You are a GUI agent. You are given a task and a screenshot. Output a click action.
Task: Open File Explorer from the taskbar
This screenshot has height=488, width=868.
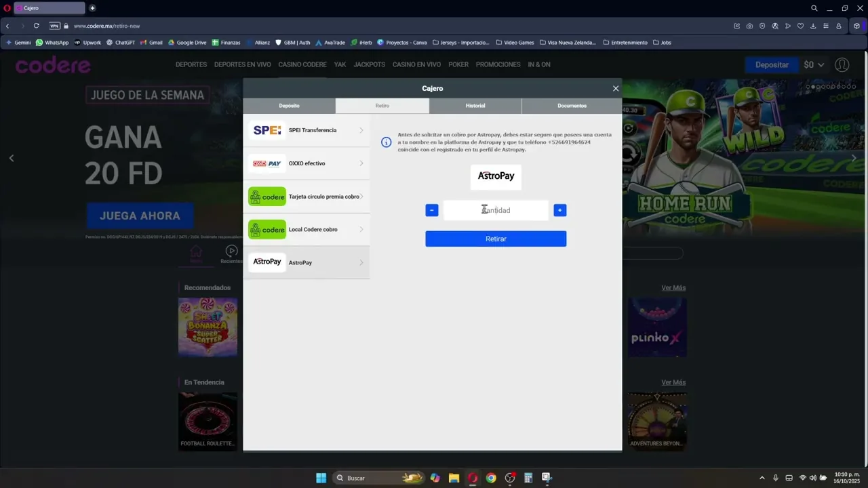(454, 478)
